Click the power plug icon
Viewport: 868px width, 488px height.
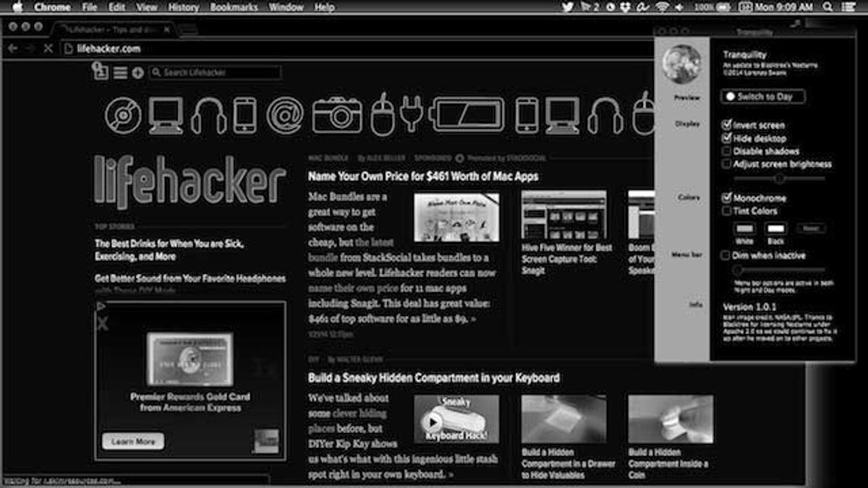point(411,115)
